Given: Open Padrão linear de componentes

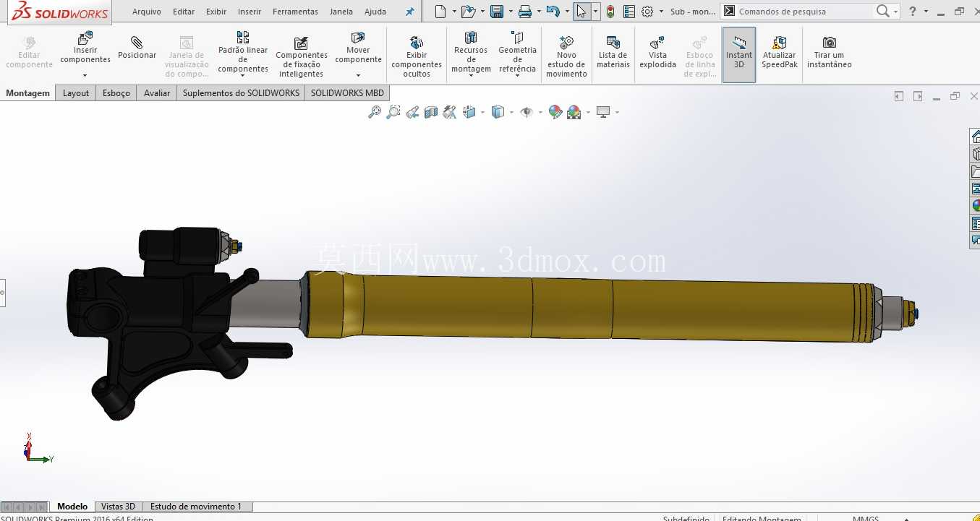Looking at the screenshot, I should tap(243, 52).
